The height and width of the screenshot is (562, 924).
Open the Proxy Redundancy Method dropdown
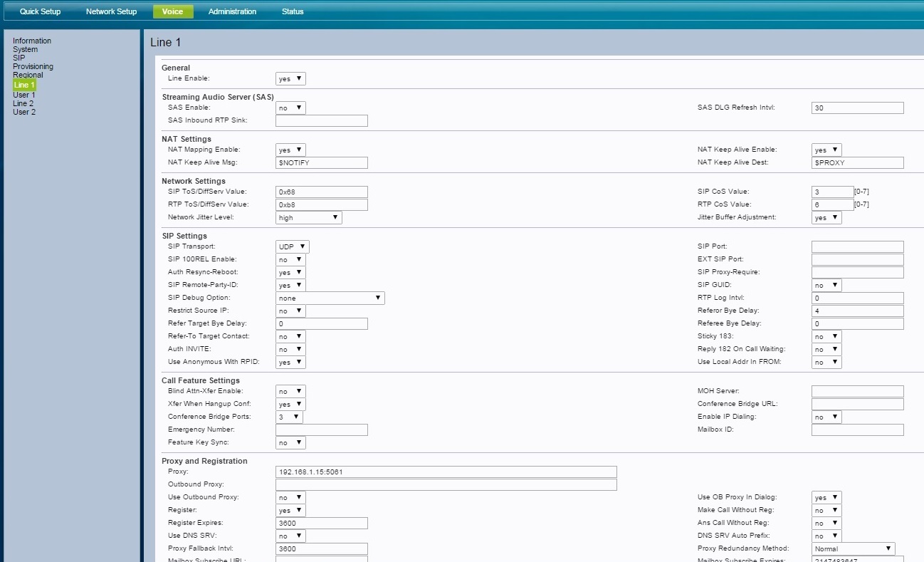coord(853,548)
